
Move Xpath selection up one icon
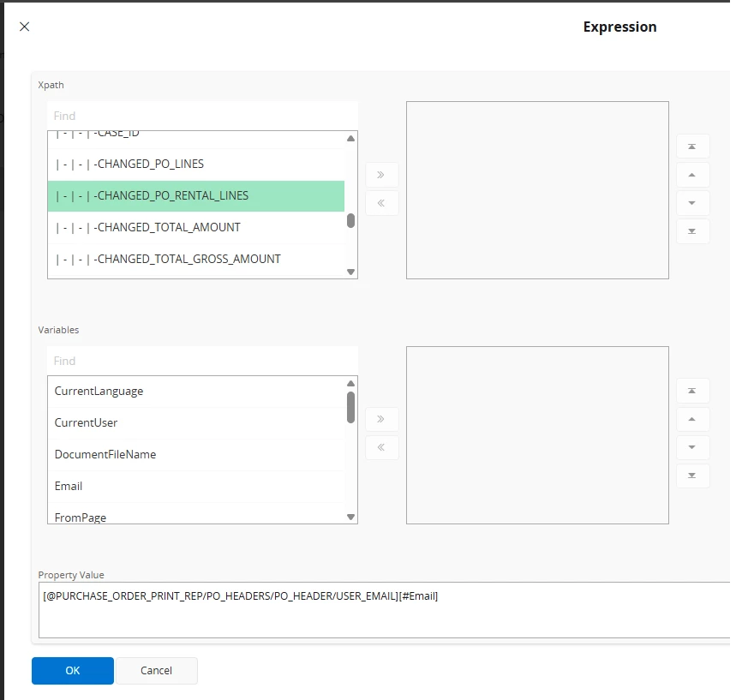tap(692, 175)
